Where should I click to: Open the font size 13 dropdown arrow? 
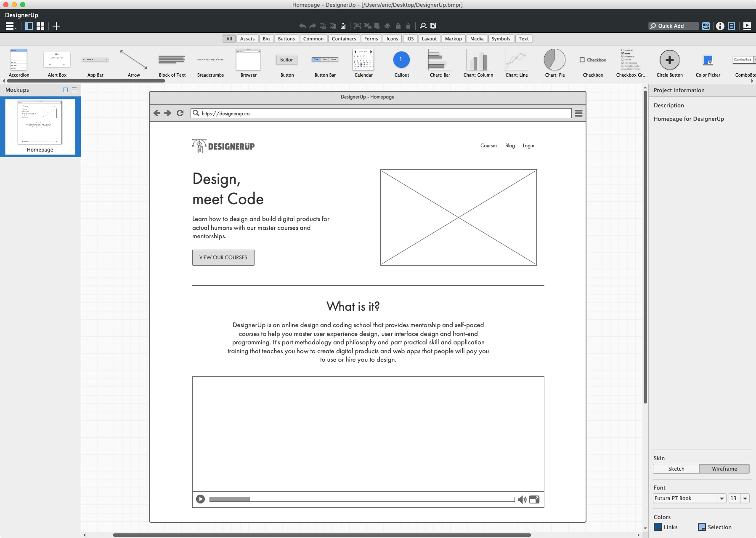[x=745, y=498]
